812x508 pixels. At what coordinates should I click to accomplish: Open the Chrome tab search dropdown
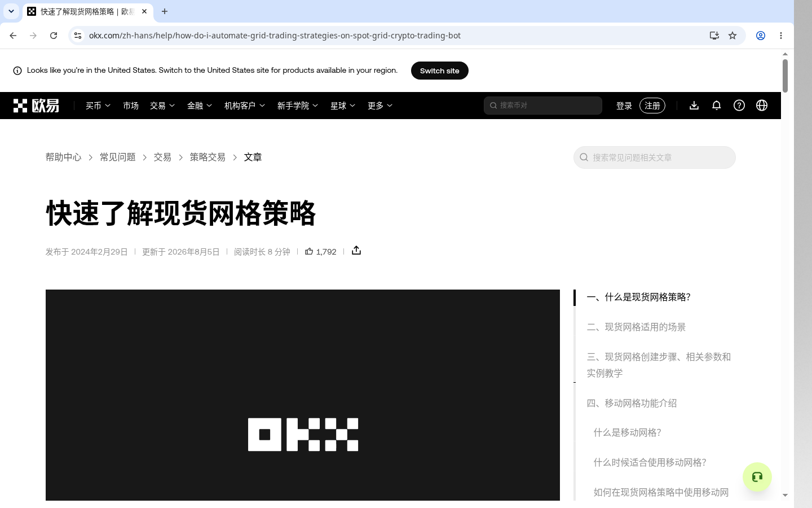[11, 11]
